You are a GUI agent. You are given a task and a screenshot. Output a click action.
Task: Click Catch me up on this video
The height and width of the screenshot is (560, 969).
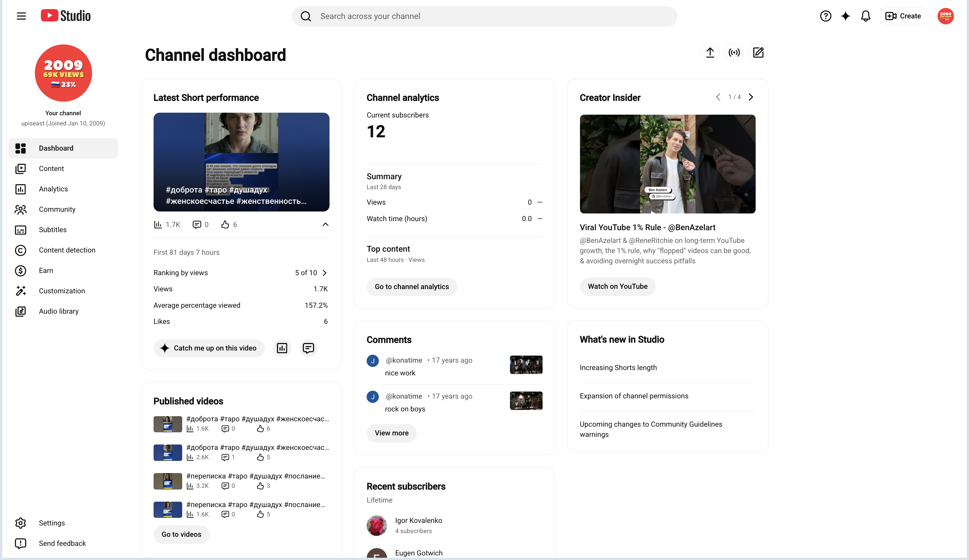pyautogui.click(x=209, y=348)
